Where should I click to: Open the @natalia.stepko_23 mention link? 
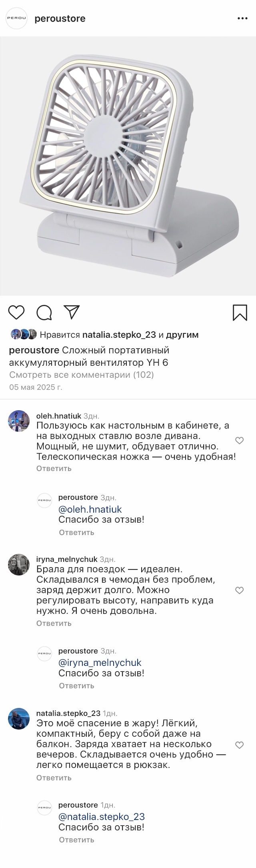coord(101,816)
